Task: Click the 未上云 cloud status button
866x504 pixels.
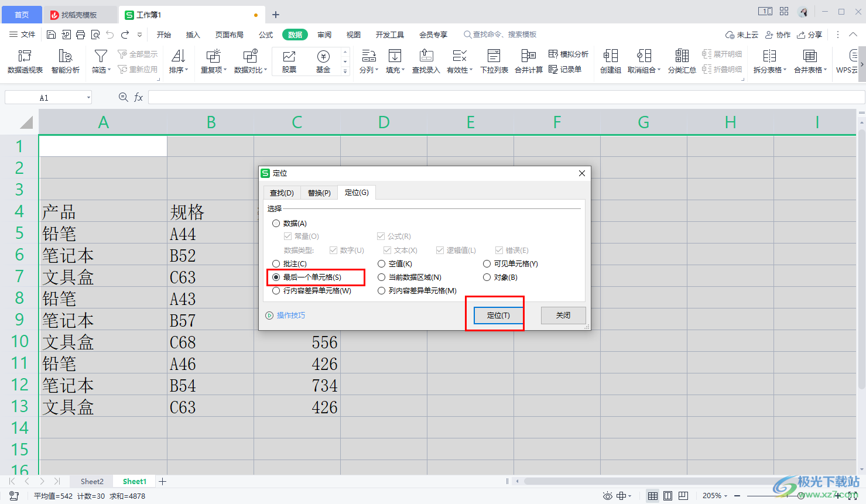Action: point(741,35)
